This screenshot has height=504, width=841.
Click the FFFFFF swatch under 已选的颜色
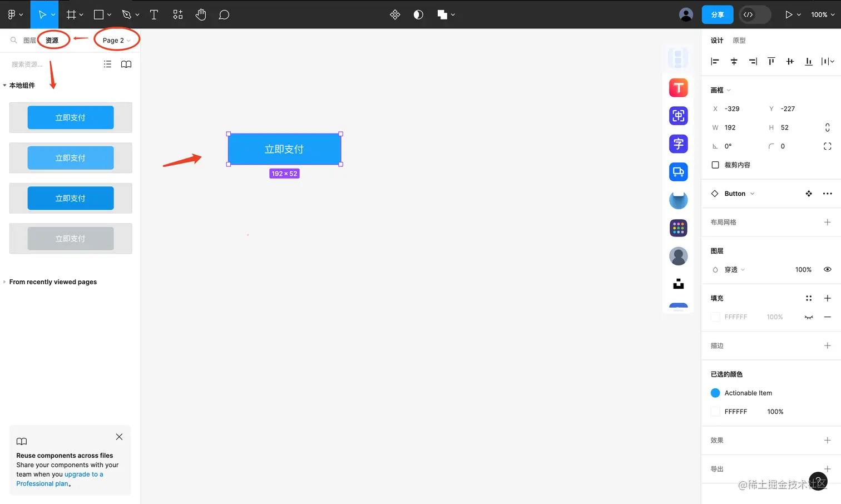[715, 412]
